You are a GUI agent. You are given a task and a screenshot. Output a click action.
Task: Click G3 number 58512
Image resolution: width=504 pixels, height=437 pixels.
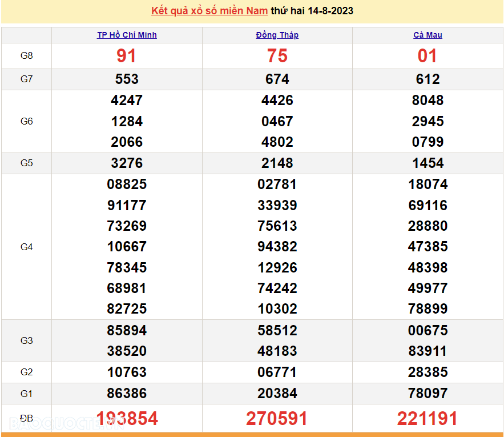point(277,331)
